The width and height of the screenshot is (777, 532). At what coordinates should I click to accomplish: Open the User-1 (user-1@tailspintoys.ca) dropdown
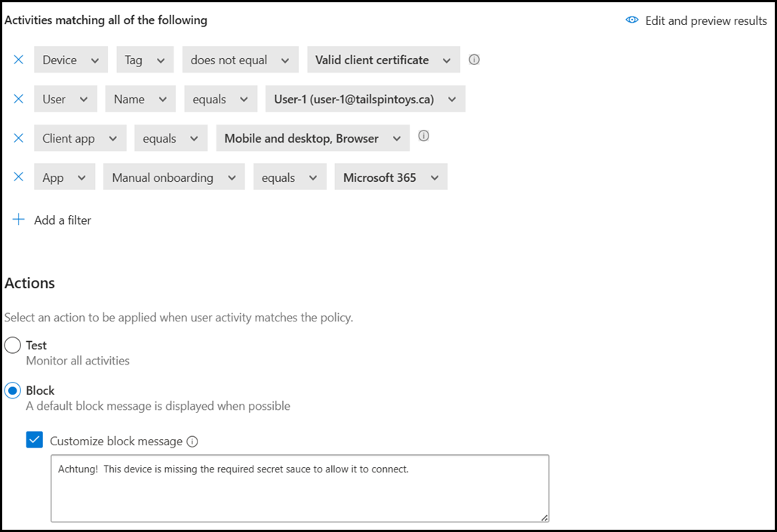(x=365, y=99)
